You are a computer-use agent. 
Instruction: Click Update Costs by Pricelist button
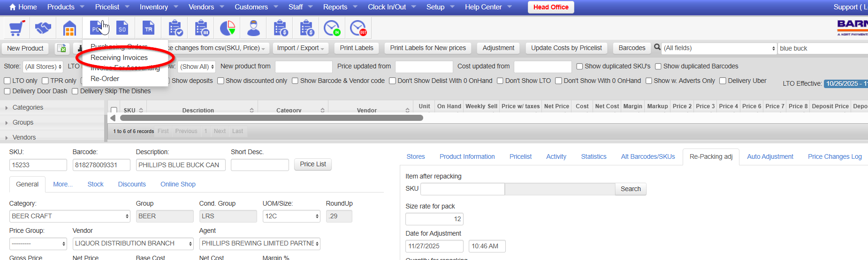[x=566, y=48]
